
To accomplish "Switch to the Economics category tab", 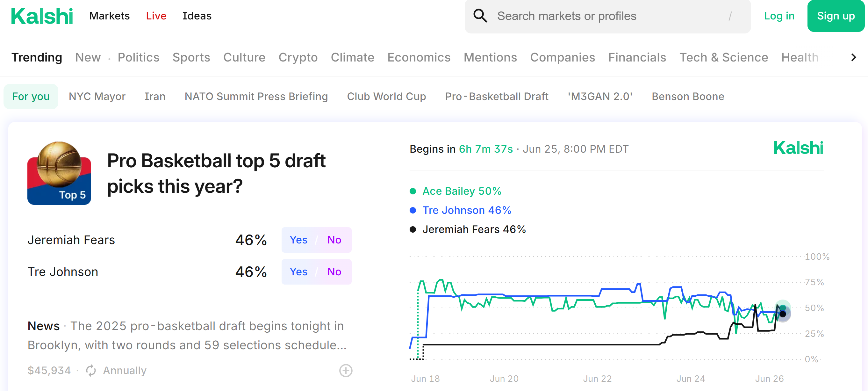I will click(x=419, y=57).
